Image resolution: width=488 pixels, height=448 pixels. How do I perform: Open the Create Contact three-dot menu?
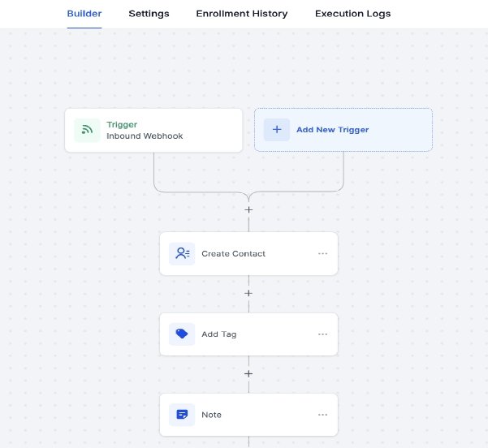[322, 254]
